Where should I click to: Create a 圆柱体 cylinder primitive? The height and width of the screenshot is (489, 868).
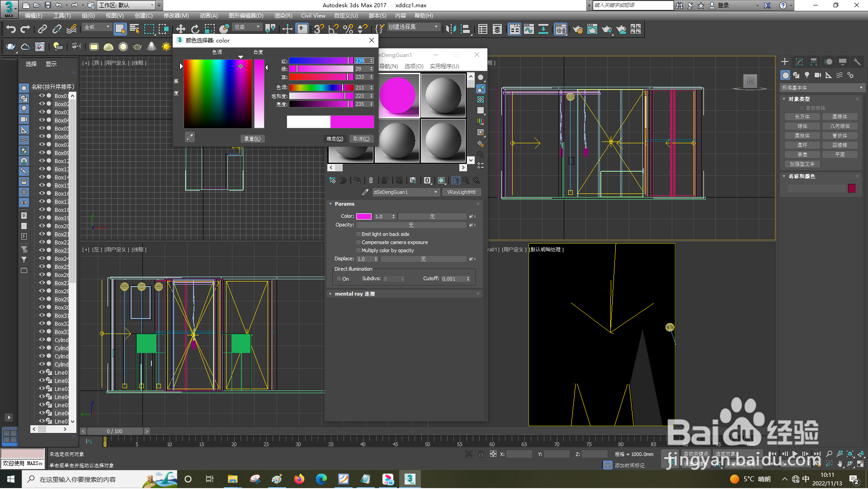(802, 136)
